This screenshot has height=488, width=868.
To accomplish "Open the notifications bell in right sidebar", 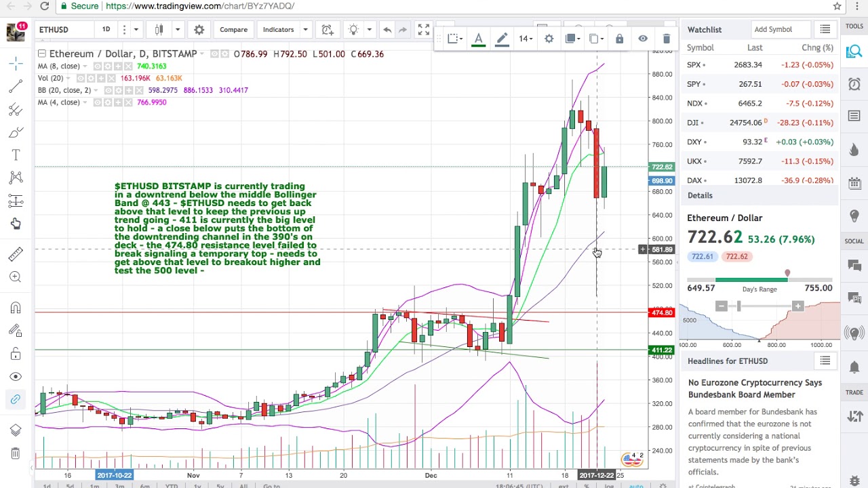I will point(854,367).
